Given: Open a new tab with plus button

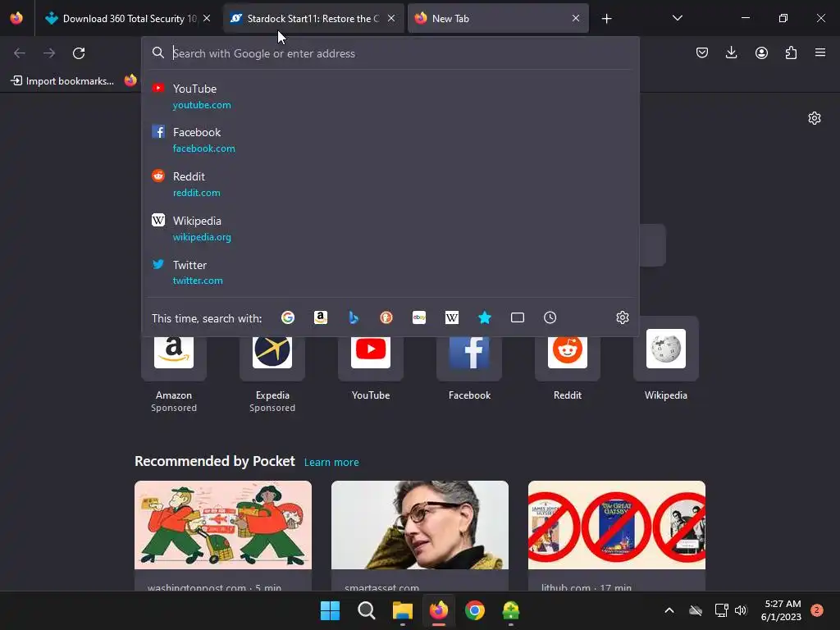Looking at the screenshot, I should point(606,19).
